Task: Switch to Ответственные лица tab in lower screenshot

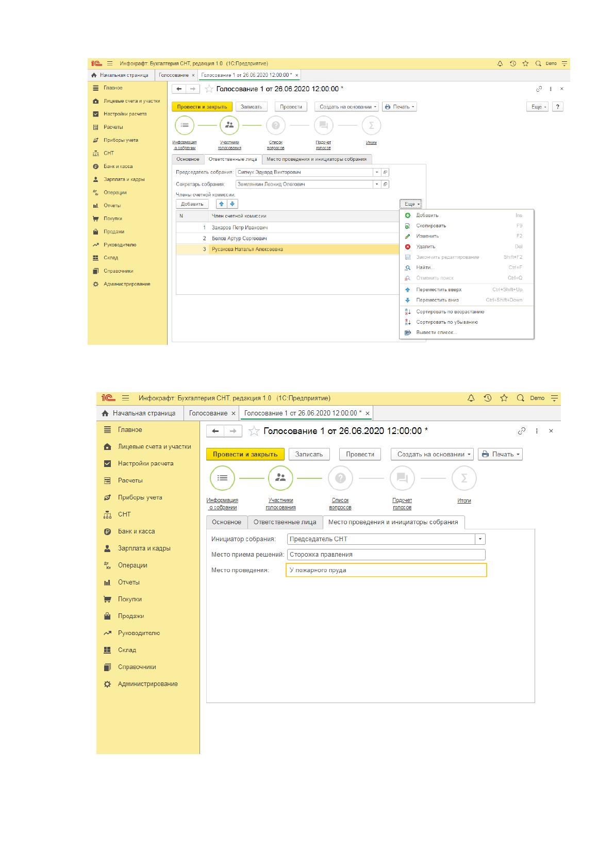Action: coord(285,522)
